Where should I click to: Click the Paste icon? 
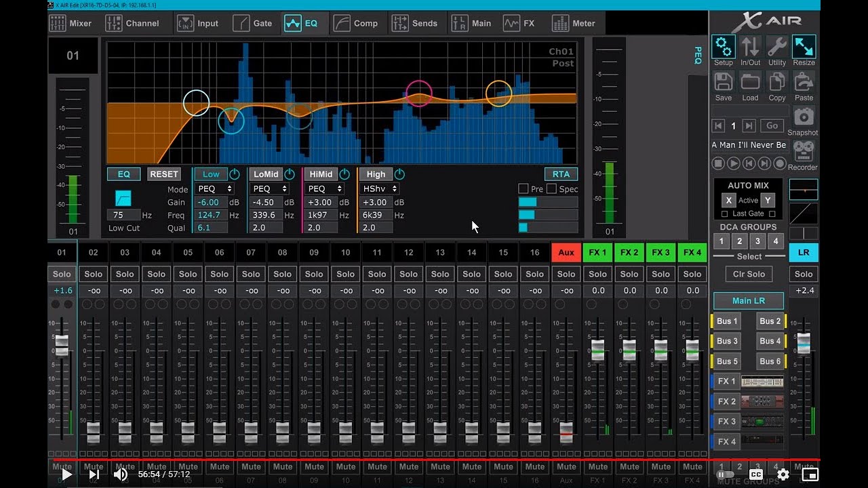click(804, 82)
